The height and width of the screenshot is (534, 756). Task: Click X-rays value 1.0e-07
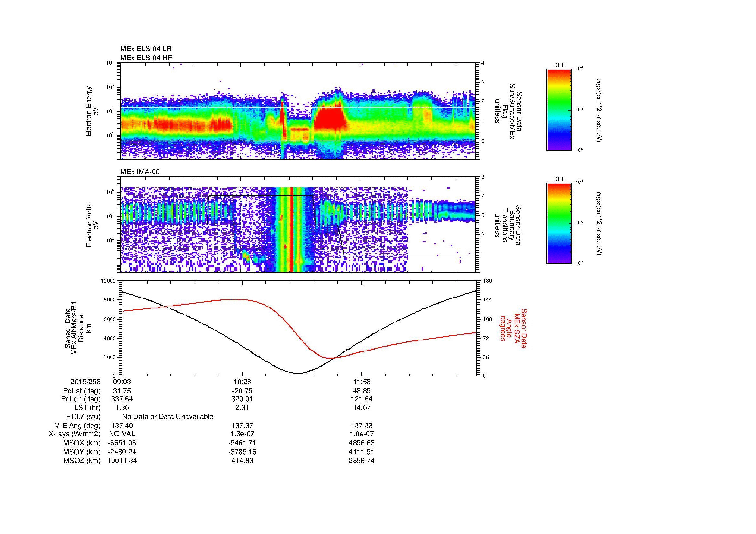coord(362,434)
